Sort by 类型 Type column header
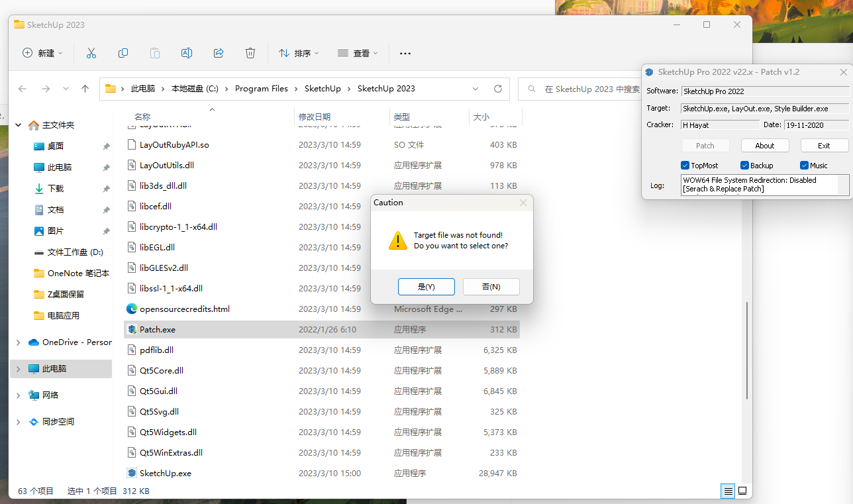The image size is (853, 504). click(x=402, y=117)
